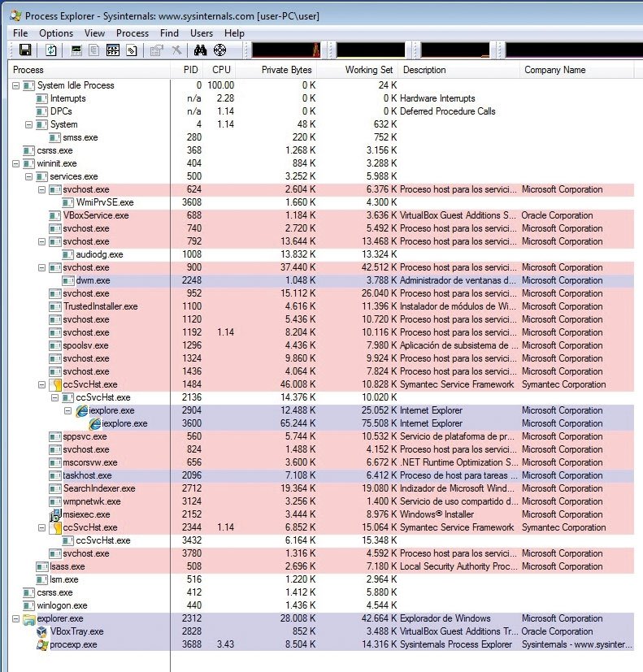
Task: Sort by the Description column header
Action: click(x=458, y=70)
